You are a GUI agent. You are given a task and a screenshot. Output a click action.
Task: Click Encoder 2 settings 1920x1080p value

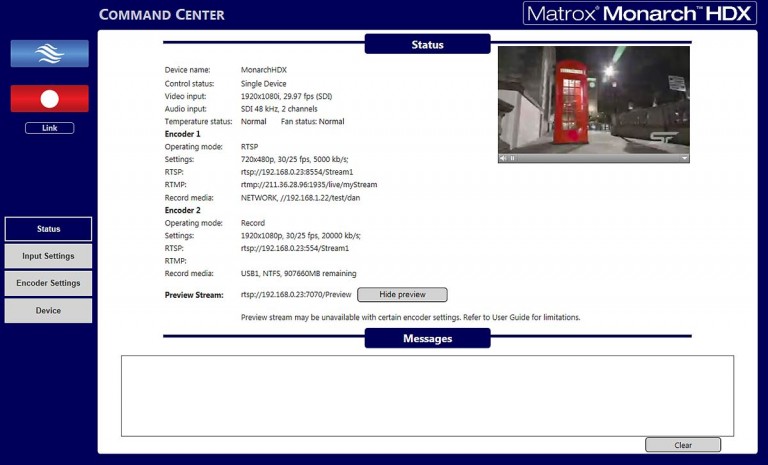click(x=301, y=236)
